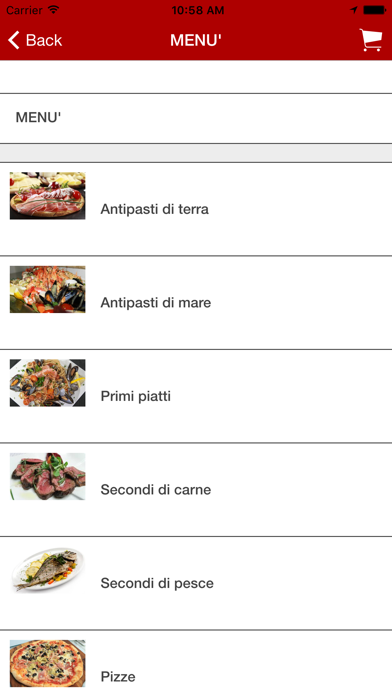
Task: Tap the MENU' section header row
Action: (x=196, y=118)
